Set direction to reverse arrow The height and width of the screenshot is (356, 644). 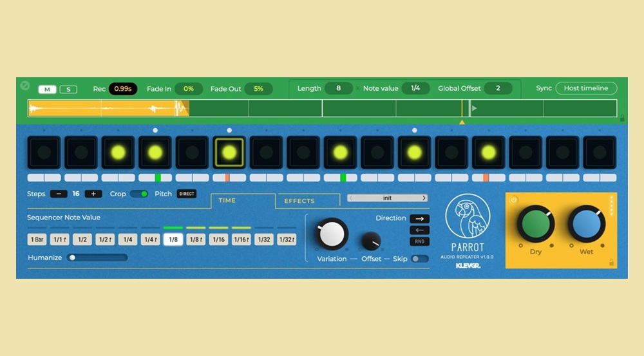pos(419,230)
